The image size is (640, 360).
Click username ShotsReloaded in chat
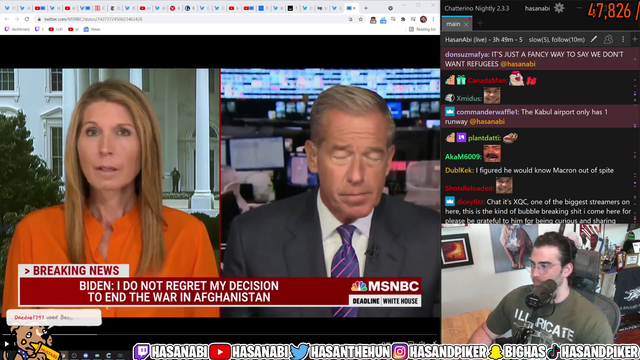tap(469, 188)
